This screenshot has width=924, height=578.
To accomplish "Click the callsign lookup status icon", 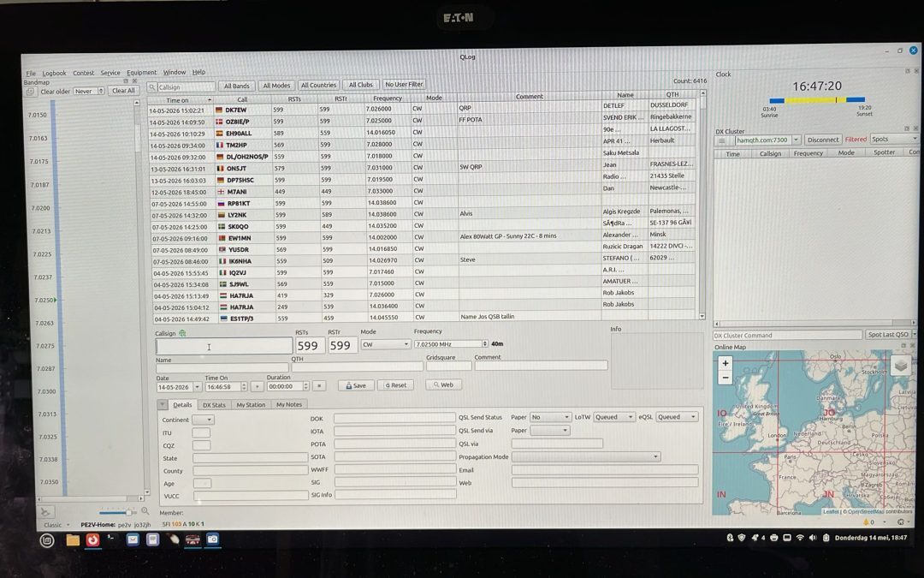I will pyautogui.click(x=183, y=333).
